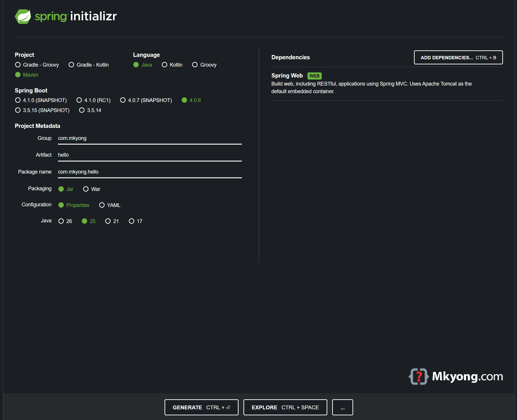The width and height of the screenshot is (517, 420).
Task: Click the Spring Boot heading
Action: pyautogui.click(x=31, y=90)
